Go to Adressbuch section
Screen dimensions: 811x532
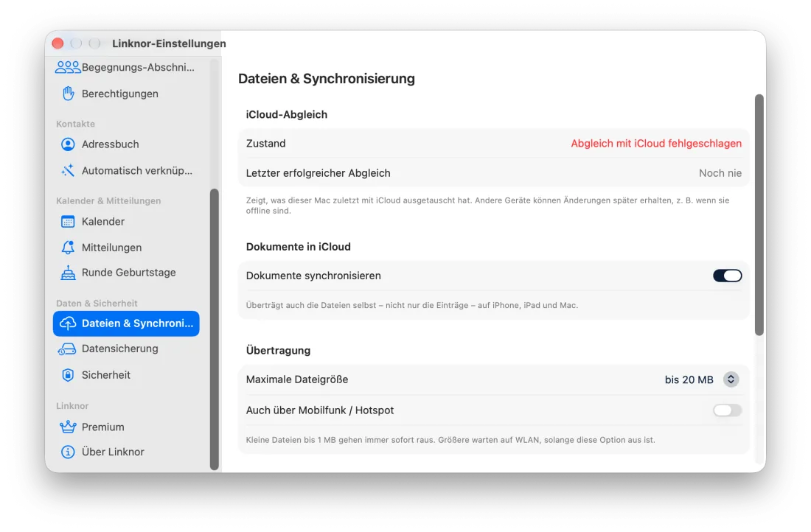click(x=126, y=144)
